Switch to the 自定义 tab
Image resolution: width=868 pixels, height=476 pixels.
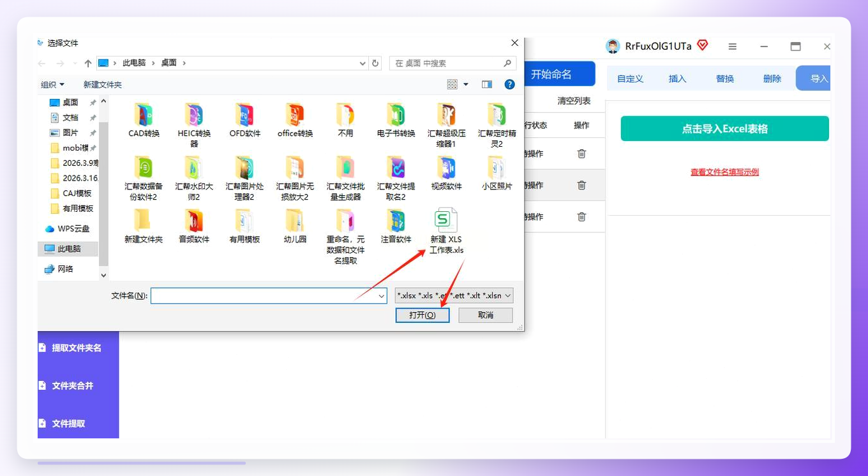point(630,78)
